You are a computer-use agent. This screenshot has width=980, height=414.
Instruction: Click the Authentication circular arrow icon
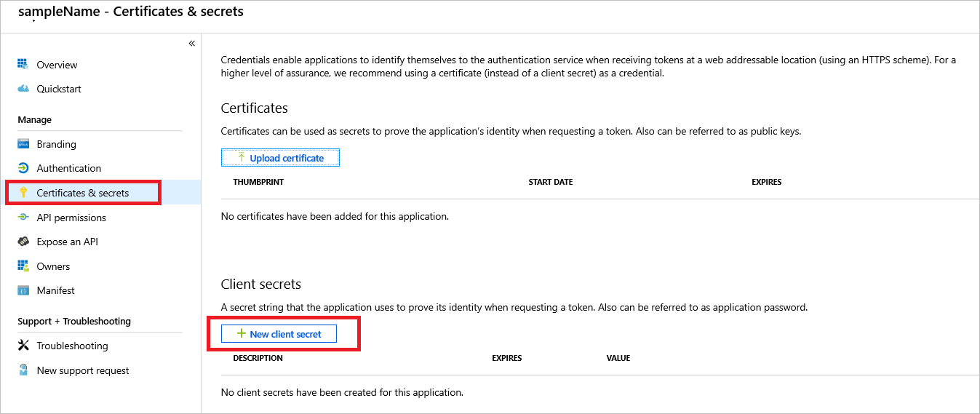(x=23, y=168)
